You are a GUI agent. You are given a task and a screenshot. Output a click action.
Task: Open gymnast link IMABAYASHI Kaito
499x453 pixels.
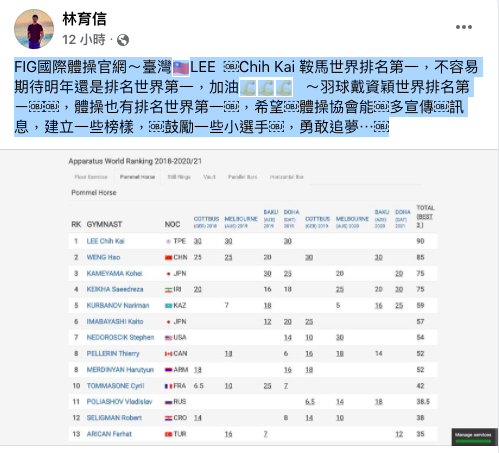point(115,322)
